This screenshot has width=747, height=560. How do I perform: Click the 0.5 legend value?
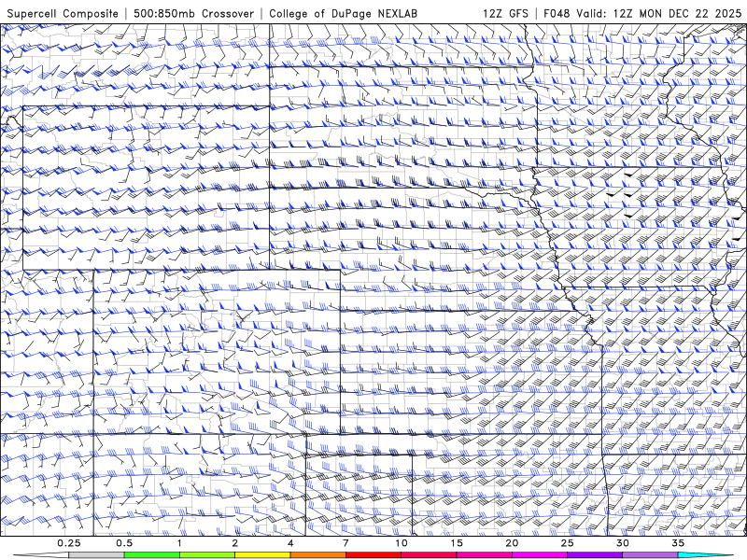tap(124, 543)
